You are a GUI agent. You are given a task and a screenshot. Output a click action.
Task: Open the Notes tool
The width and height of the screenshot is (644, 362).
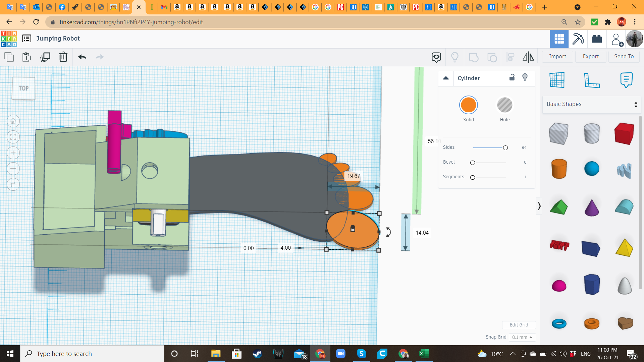(626, 80)
